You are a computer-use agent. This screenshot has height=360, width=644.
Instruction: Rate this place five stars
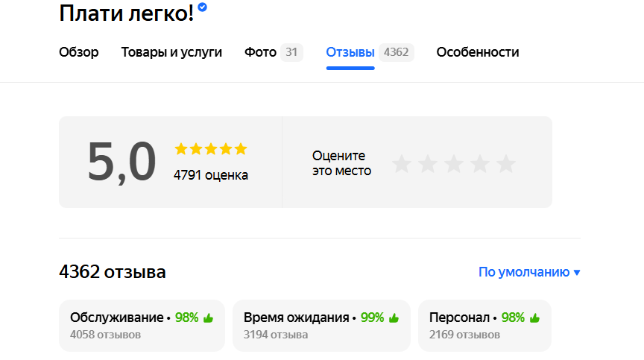click(x=506, y=164)
